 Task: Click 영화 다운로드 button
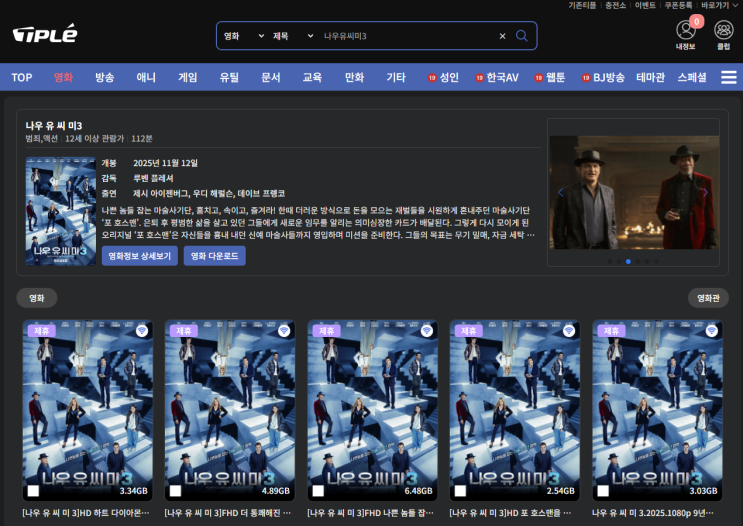point(215,256)
